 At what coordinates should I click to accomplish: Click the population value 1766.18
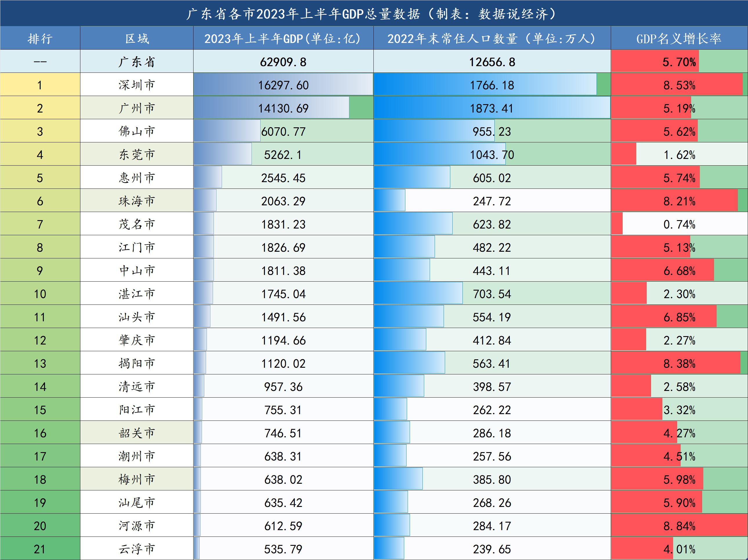[x=492, y=85]
